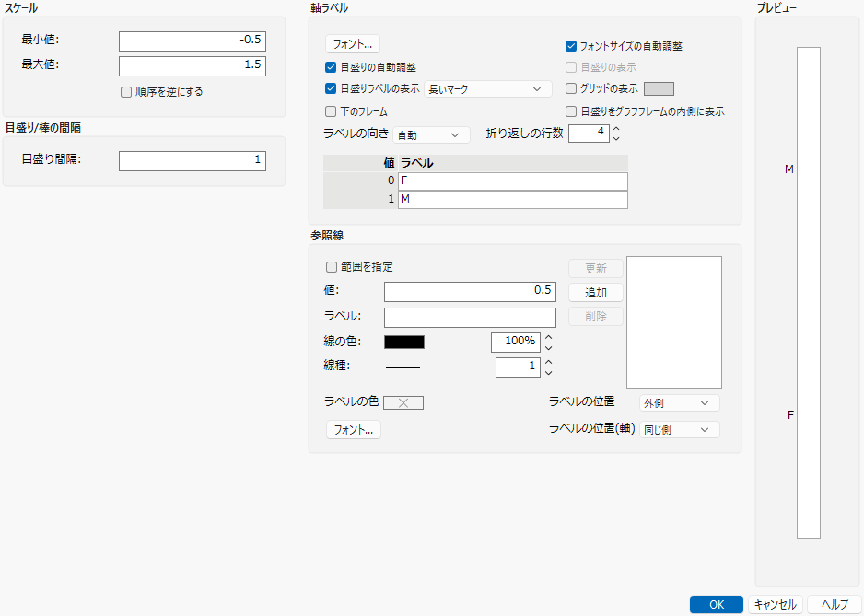Click the F label in the preview

790,415
